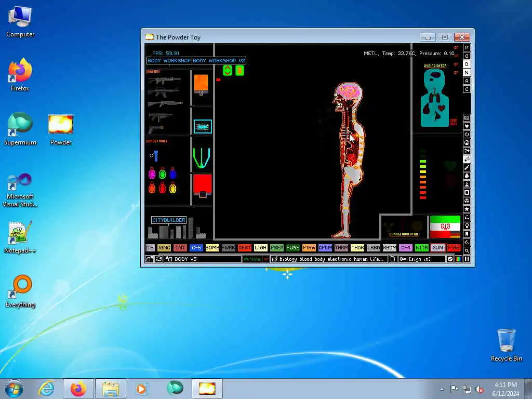Select the C-4 element
Screen dimensions: 532x399
pos(405,248)
